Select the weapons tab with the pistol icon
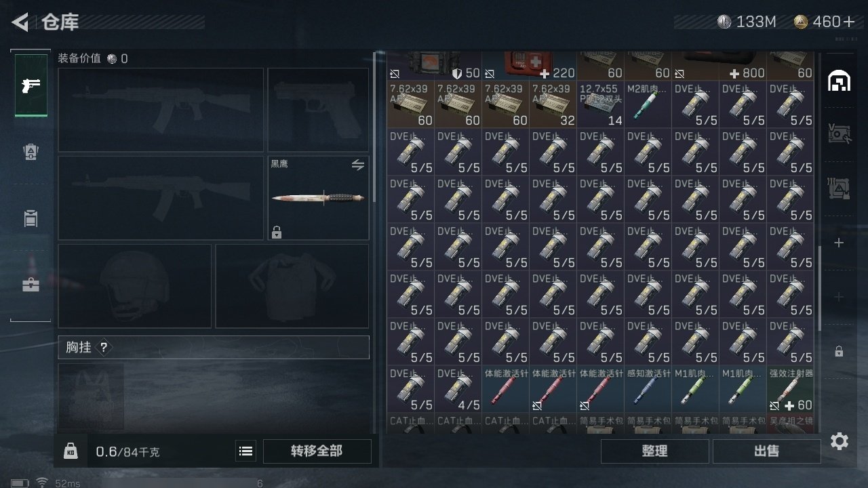868x488 pixels. (x=31, y=85)
